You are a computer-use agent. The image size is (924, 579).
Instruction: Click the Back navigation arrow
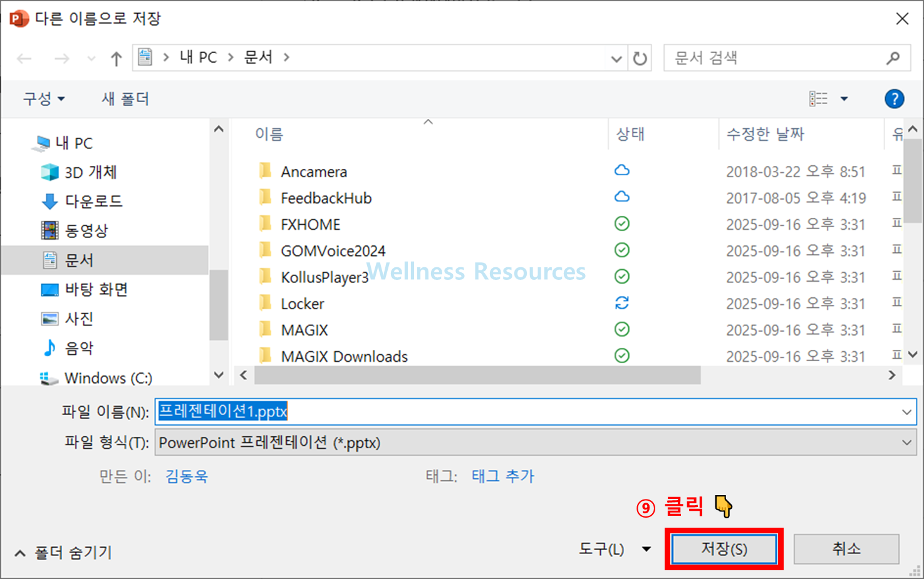pos(24,59)
